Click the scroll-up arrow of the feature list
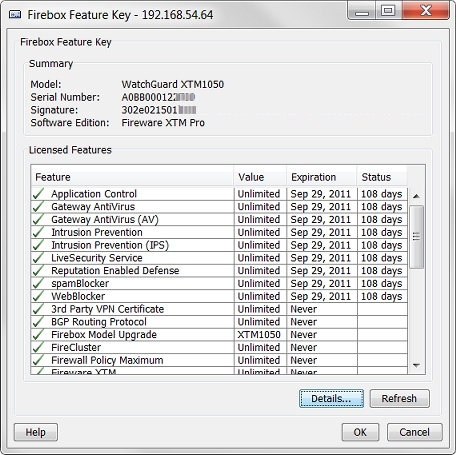 pyautogui.click(x=416, y=196)
